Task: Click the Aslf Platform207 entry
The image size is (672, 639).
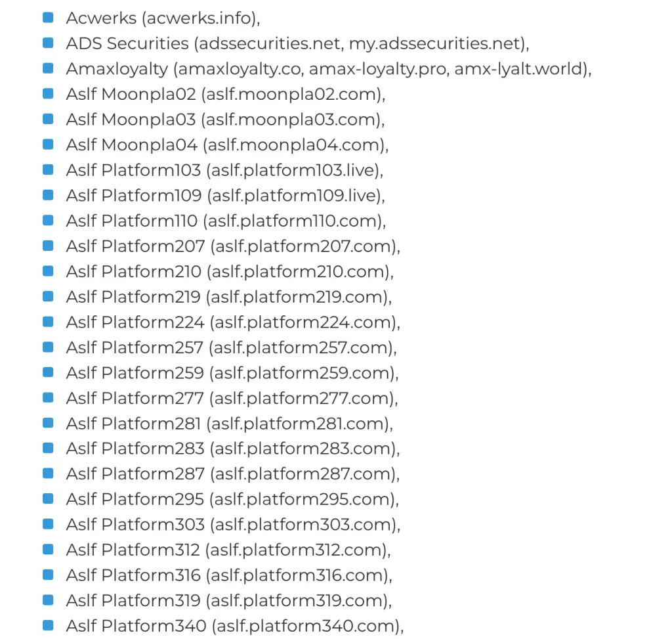Action: tap(233, 246)
